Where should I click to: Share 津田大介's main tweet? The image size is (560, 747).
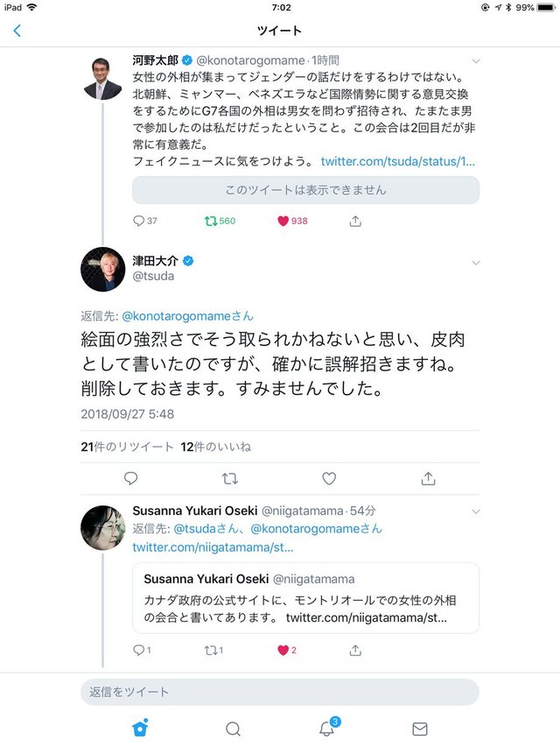tap(428, 478)
